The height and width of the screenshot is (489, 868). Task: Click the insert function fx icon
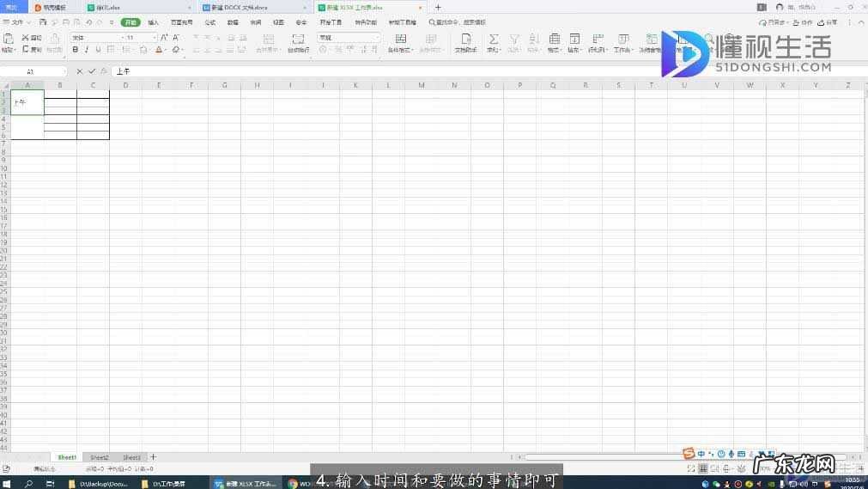coord(104,71)
